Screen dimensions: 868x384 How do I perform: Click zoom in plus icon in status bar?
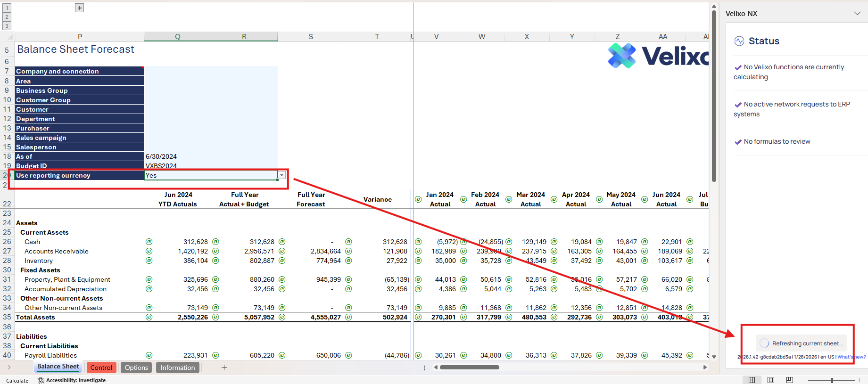[x=859, y=380]
